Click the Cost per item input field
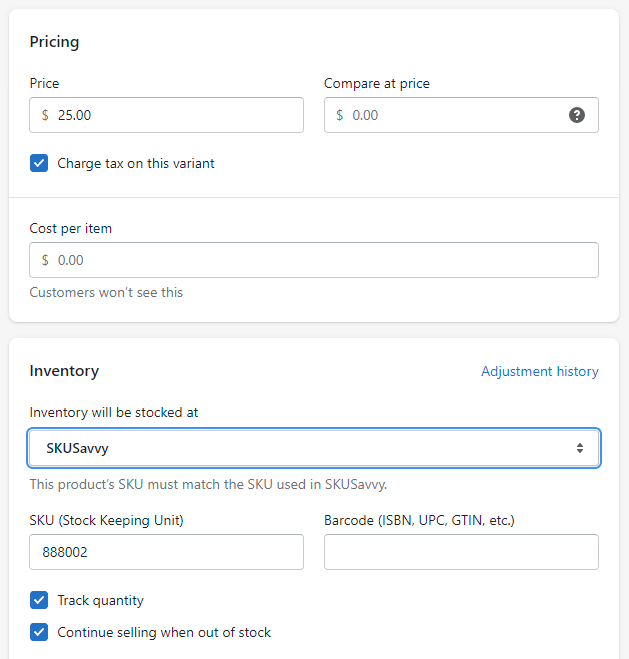The height and width of the screenshot is (659, 629). point(313,260)
